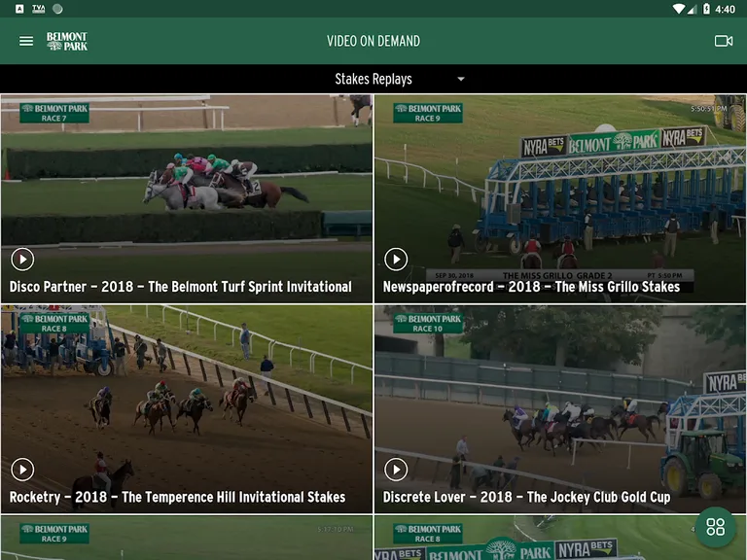Check the cellular signal icon
This screenshot has width=747, height=560.
pos(693,9)
